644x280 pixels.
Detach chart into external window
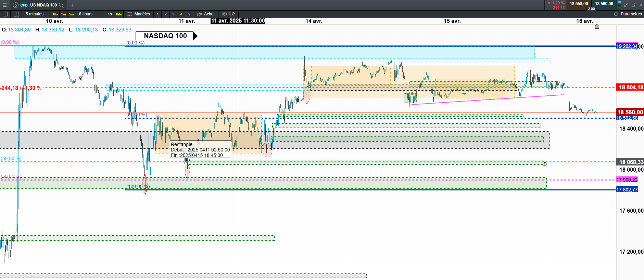(x=633, y=5)
